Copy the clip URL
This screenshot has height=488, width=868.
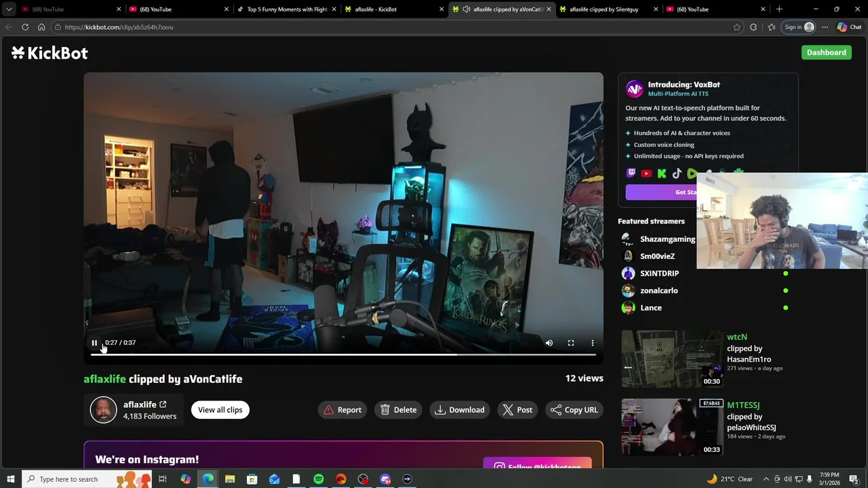click(574, 409)
